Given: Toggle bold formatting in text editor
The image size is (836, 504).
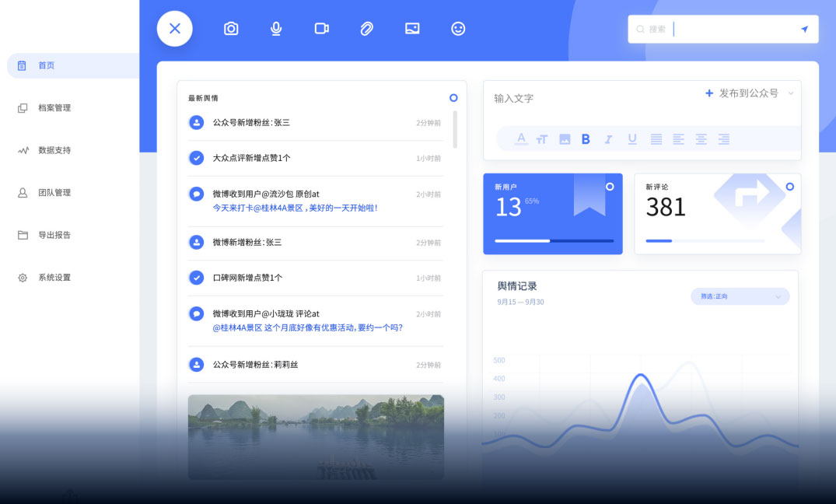Looking at the screenshot, I should click(586, 139).
